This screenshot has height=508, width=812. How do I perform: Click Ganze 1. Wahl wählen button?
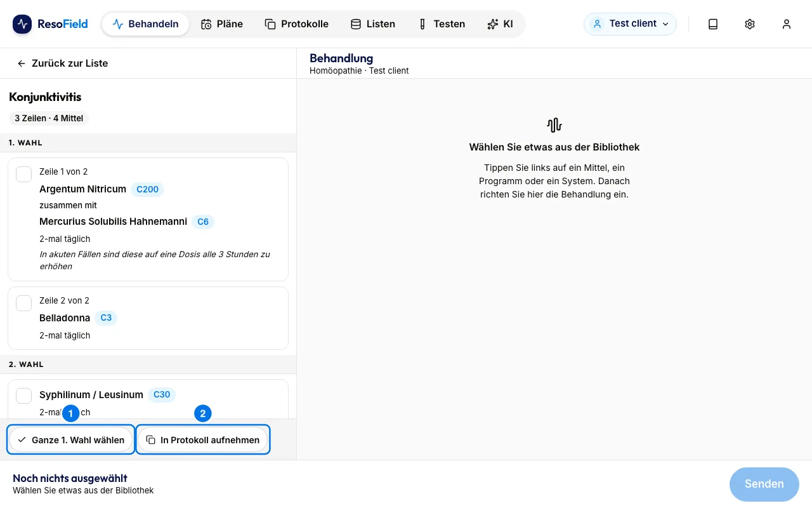pyautogui.click(x=71, y=439)
